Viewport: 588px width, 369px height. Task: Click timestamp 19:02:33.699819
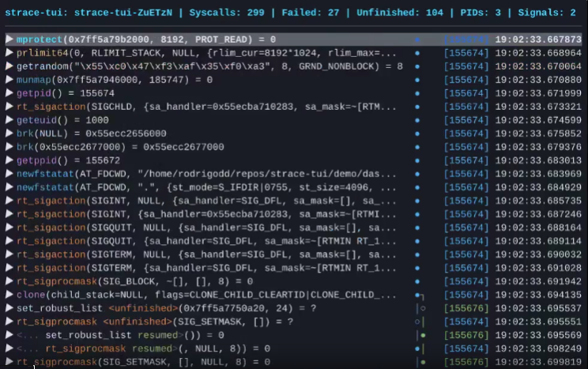coord(538,362)
